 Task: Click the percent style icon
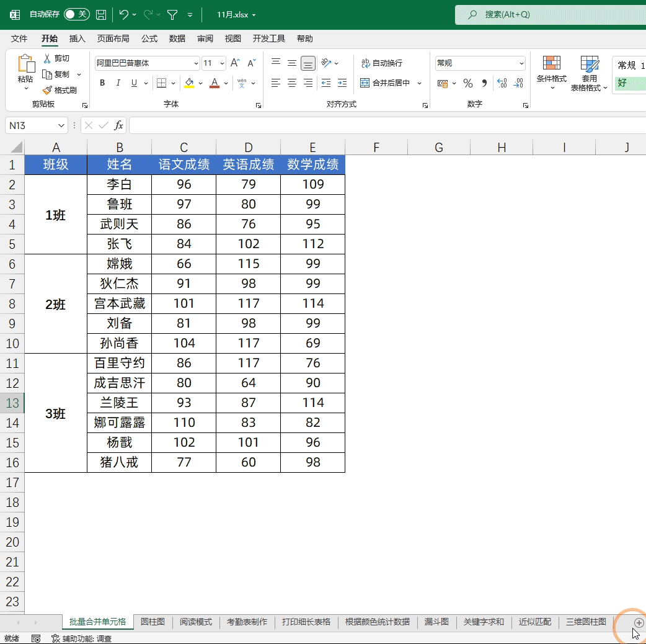(x=468, y=83)
